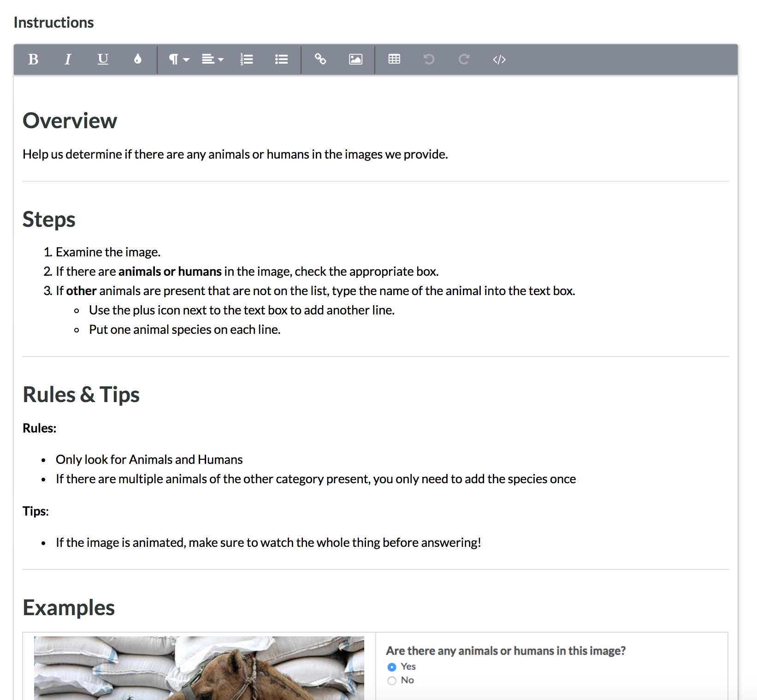This screenshot has width=757, height=700.
Task: Insert a bulleted list
Action: click(x=281, y=59)
